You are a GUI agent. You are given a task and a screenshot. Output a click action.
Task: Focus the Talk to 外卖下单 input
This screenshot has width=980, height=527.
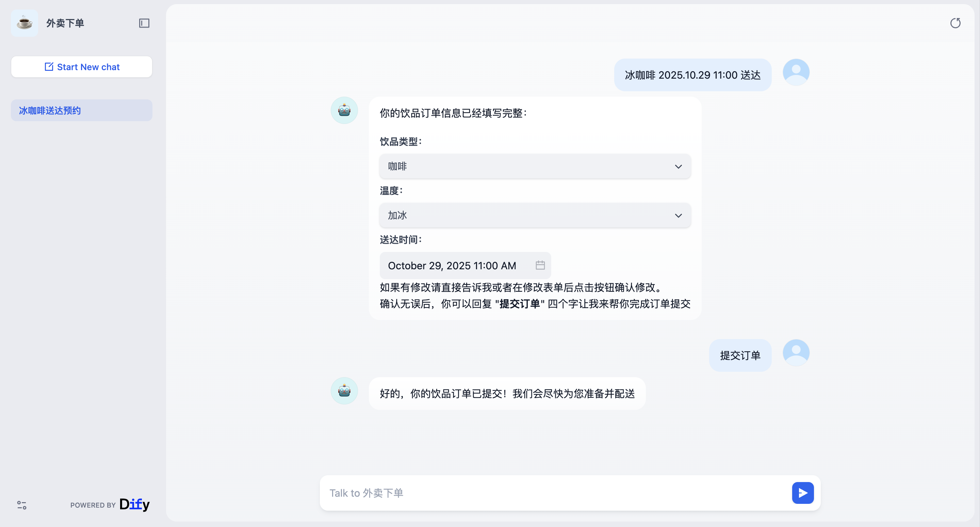(555, 493)
